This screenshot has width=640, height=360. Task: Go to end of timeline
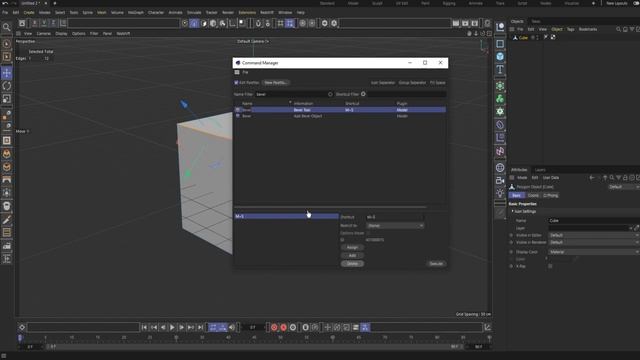click(x=200, y=327)
